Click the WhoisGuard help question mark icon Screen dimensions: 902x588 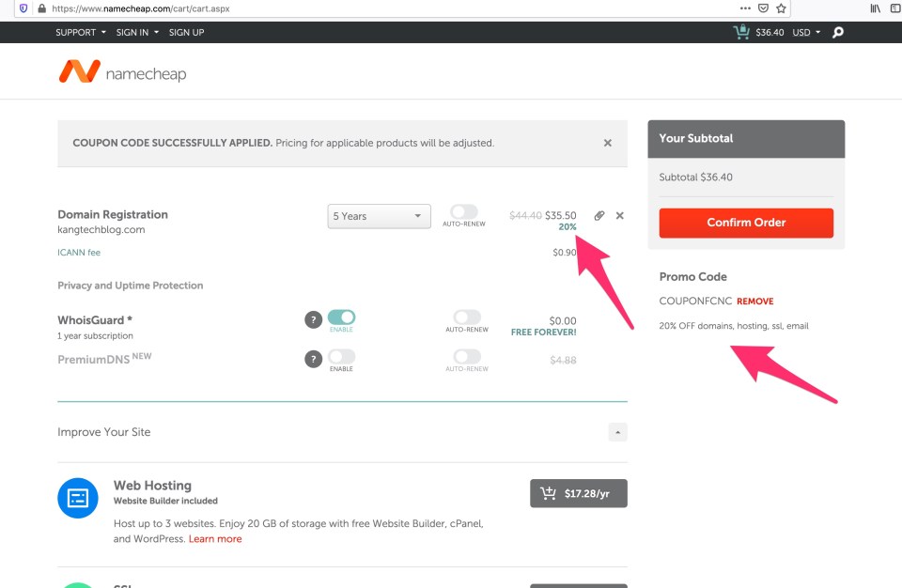pyautogui.click(x=313, y=320)
